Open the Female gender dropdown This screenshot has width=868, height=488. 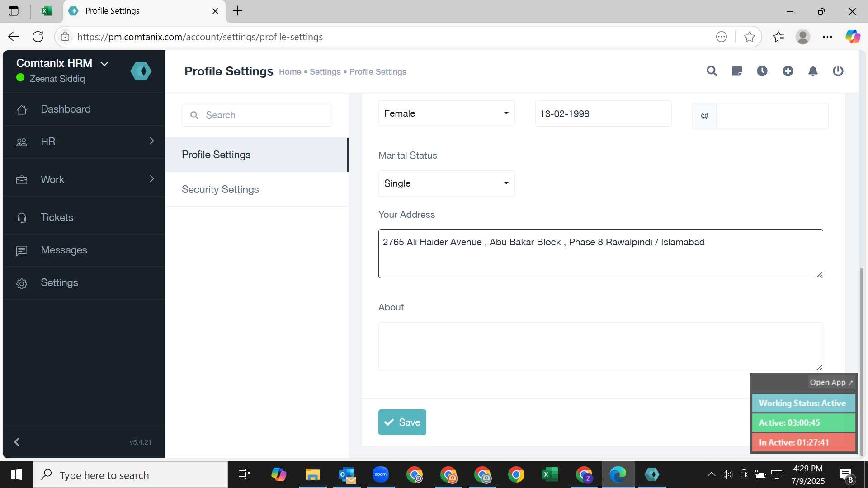click(446, 113)
